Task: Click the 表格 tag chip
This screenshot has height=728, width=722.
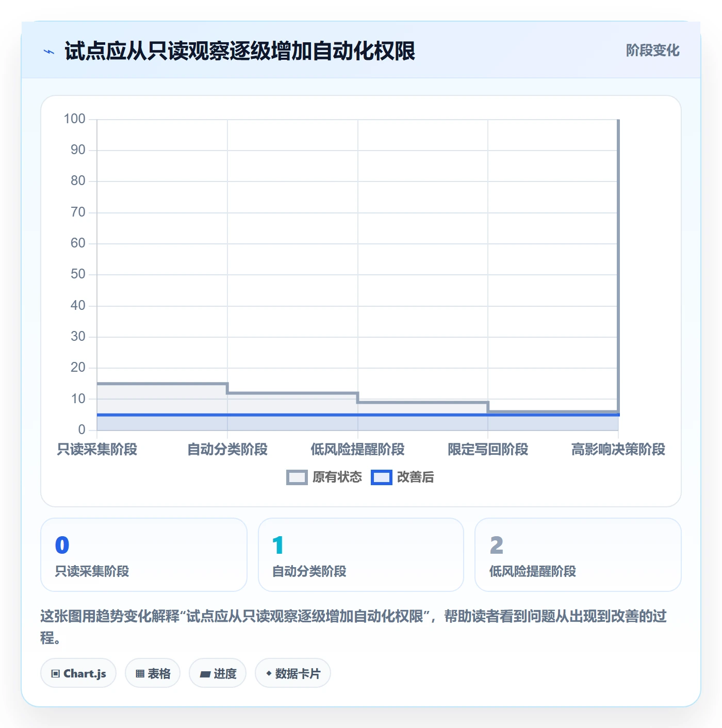Action: pyautogui.click(x=153, y=673)
